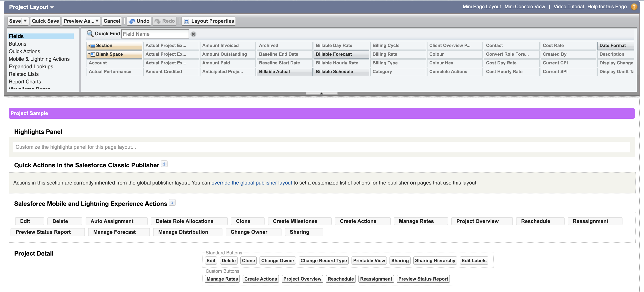
Task: Select Expanded Lookups category
Action: [31, 67]
